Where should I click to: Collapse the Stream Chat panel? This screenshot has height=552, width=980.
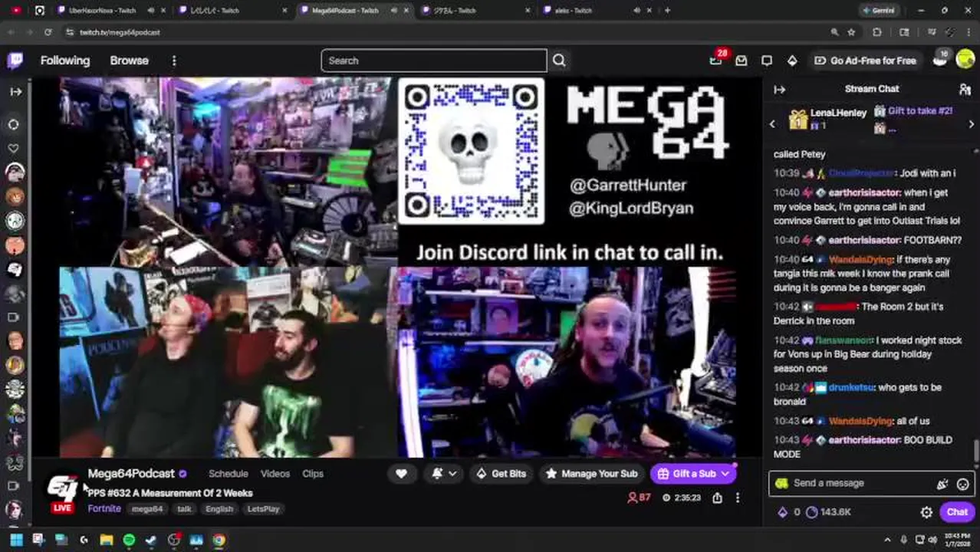[x=780, y=89]
